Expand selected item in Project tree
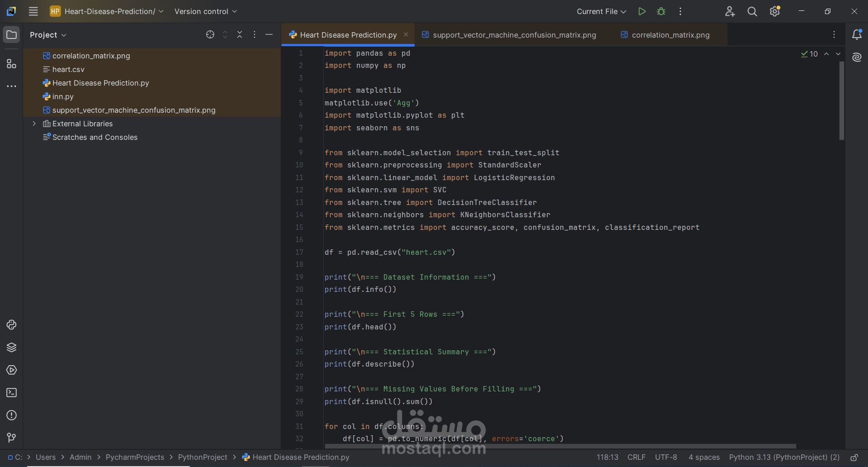The image size is (868, 467). (x=225, y=34)
